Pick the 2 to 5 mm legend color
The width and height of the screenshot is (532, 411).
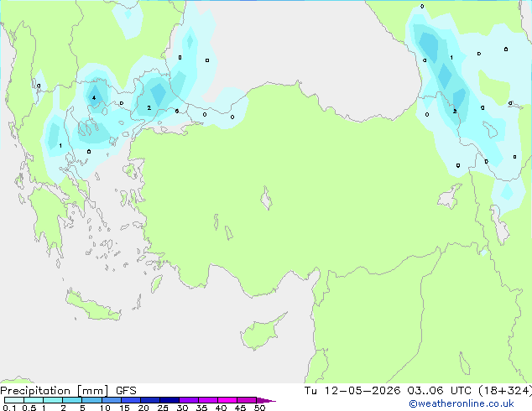tap(72, 400)
